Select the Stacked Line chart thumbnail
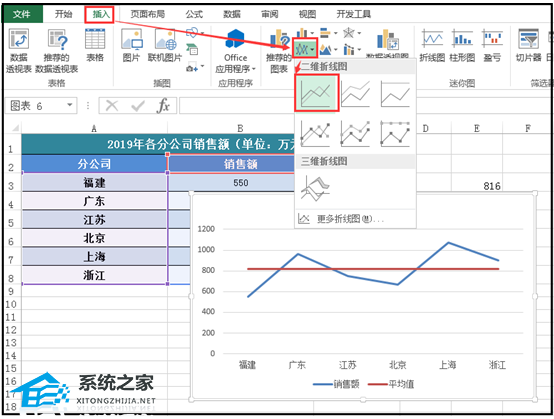Image resolution: width=554 pixels, height=419 pixels. (356, 94)
